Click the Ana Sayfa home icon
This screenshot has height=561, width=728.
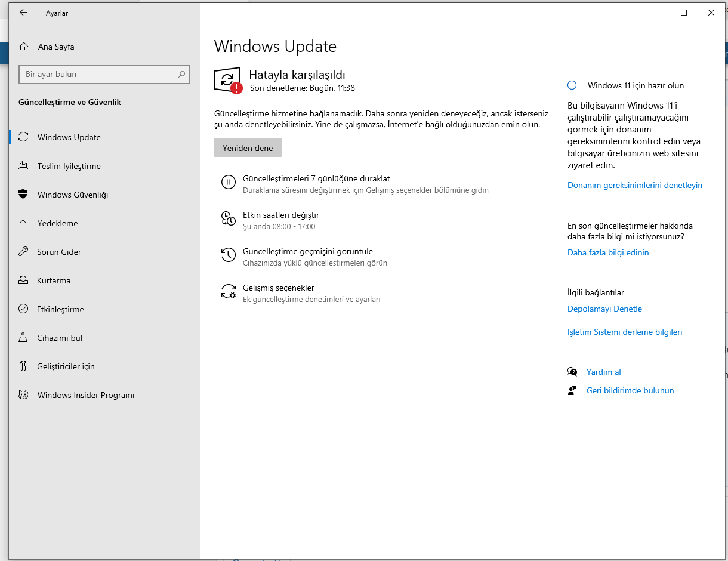(x=24, y=47)
